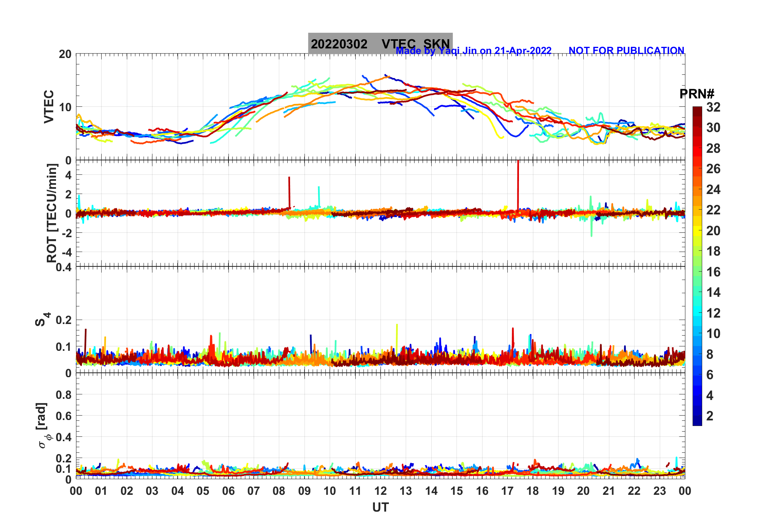
Task: Click the 20 tick on the VTEC axis
Action: (x=65, y=54)
